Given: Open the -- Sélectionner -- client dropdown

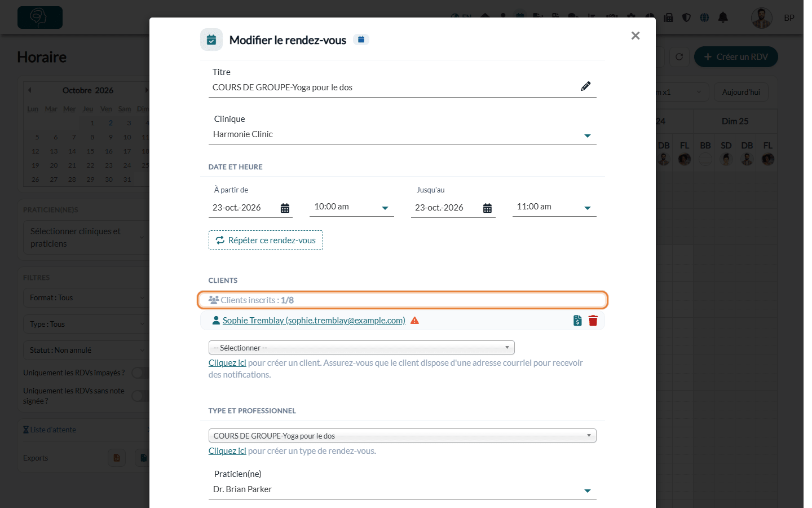Looking at the screenshot, I should [361, 348].
